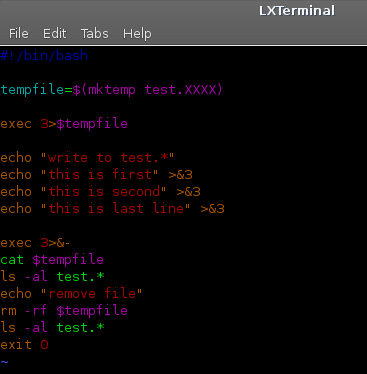Image resolution: width=367 pixels, height=374 pixels.
Task: Click the "this is second" string
Action: (103, 192)
